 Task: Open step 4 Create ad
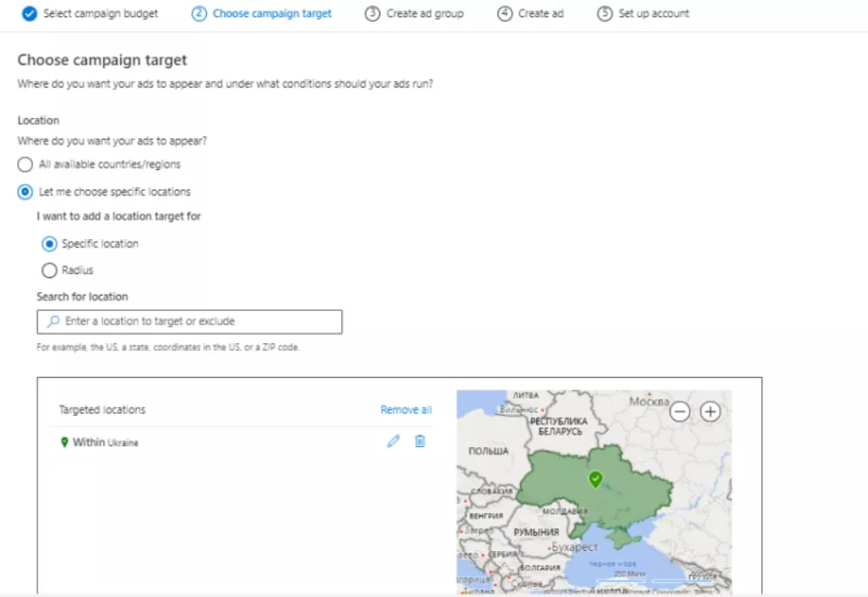click(x=530, y=13)
